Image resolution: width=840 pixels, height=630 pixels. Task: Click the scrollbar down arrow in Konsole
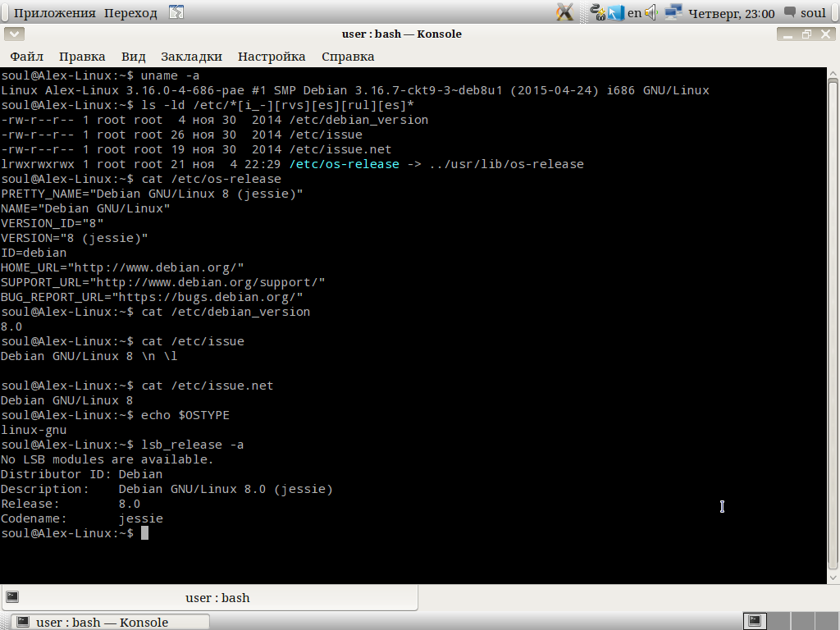tap(833, 578)
